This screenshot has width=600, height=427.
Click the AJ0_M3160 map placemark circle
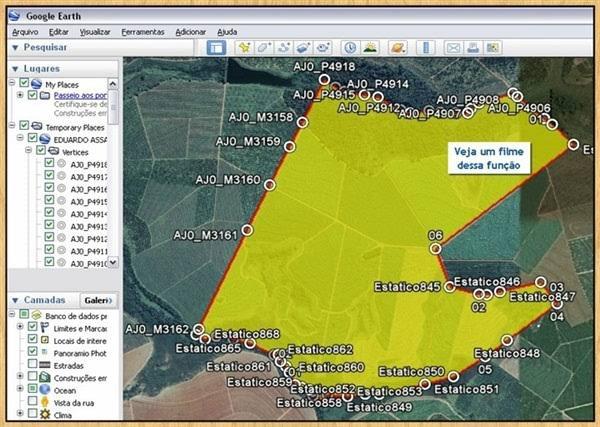tap(270, 185)
